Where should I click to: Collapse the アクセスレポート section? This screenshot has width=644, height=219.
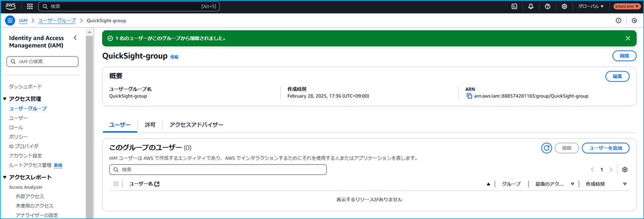tap(5, 177)
